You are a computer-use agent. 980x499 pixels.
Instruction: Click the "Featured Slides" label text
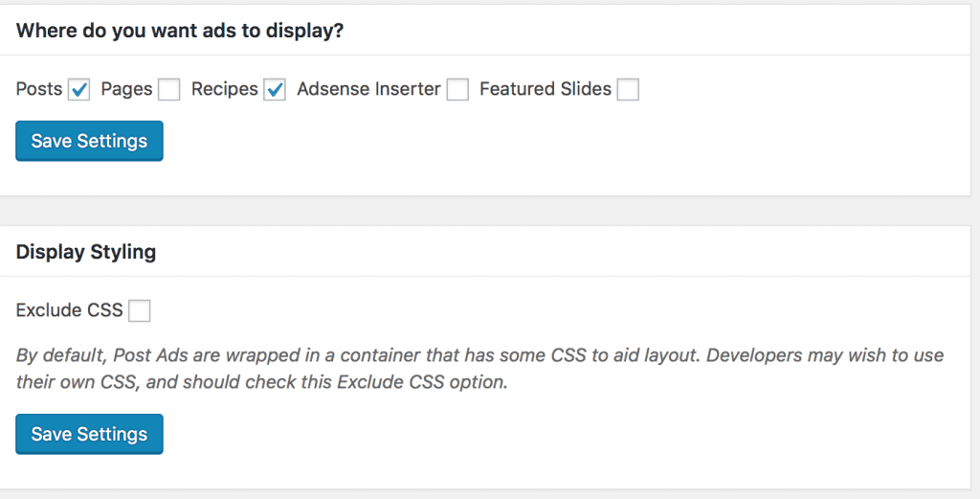pos(545,89)
